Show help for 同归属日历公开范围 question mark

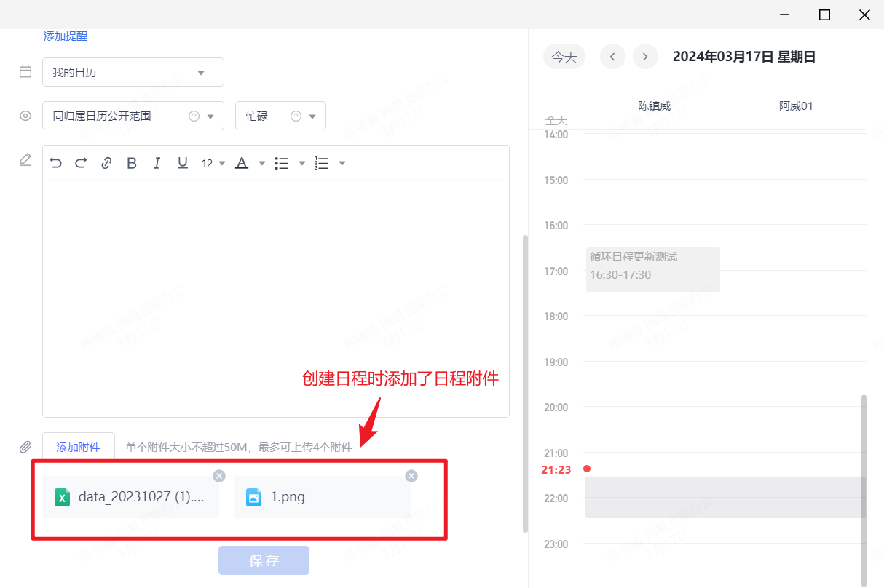194,116
